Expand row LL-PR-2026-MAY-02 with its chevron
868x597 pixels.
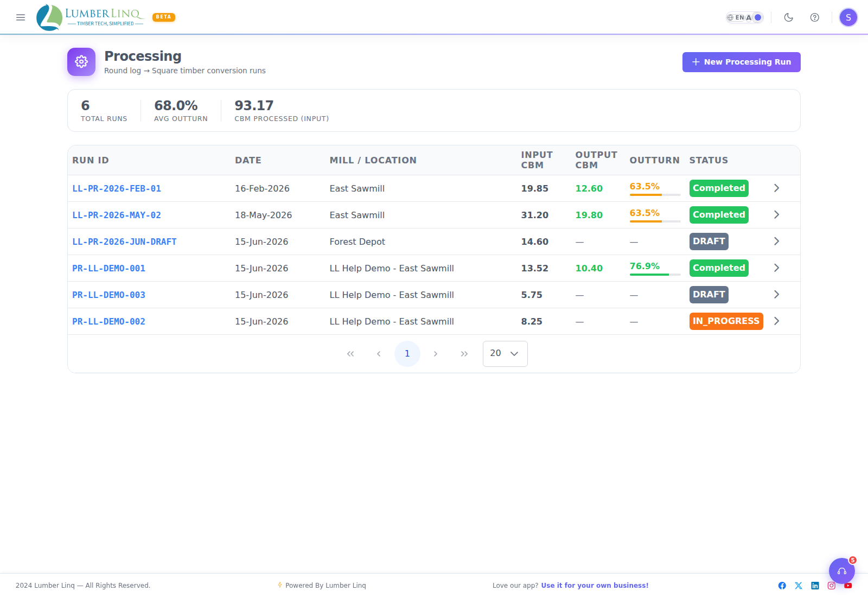click(777, 215)
